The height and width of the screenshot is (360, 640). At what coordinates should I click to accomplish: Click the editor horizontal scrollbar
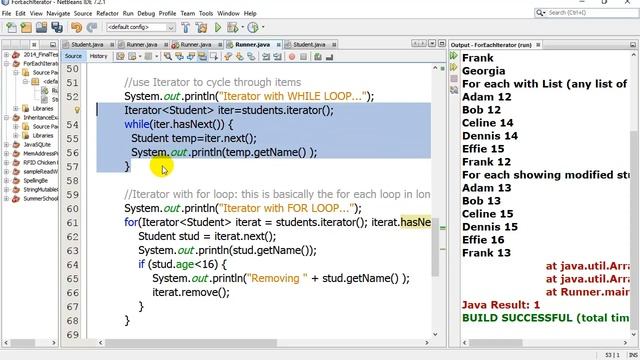click(263, 343)
